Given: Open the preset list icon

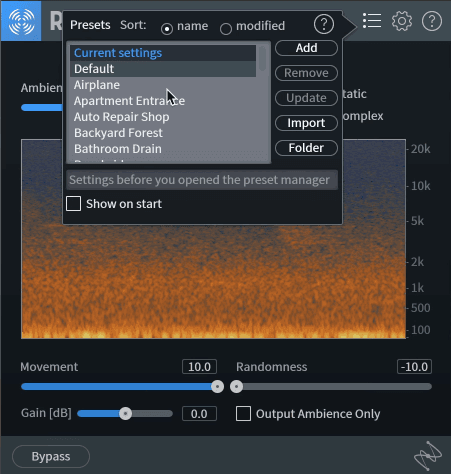Looking at the screenshot, I should [x=372, y=21].
